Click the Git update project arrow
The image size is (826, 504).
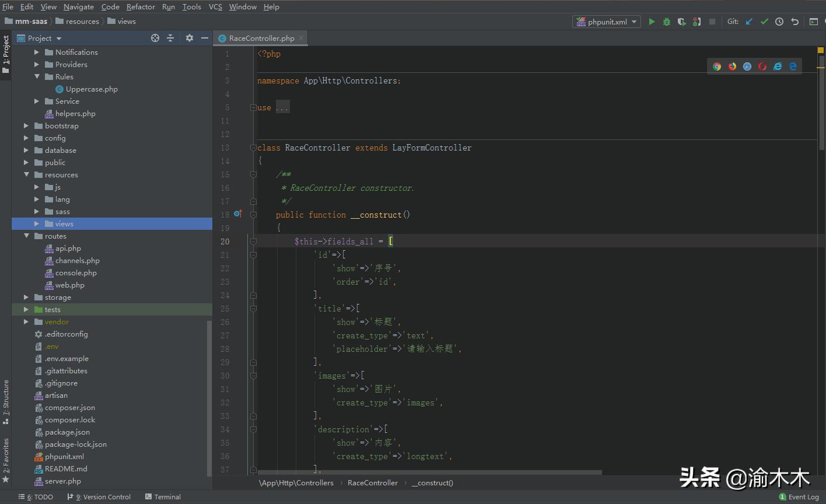tap(749, 22)
